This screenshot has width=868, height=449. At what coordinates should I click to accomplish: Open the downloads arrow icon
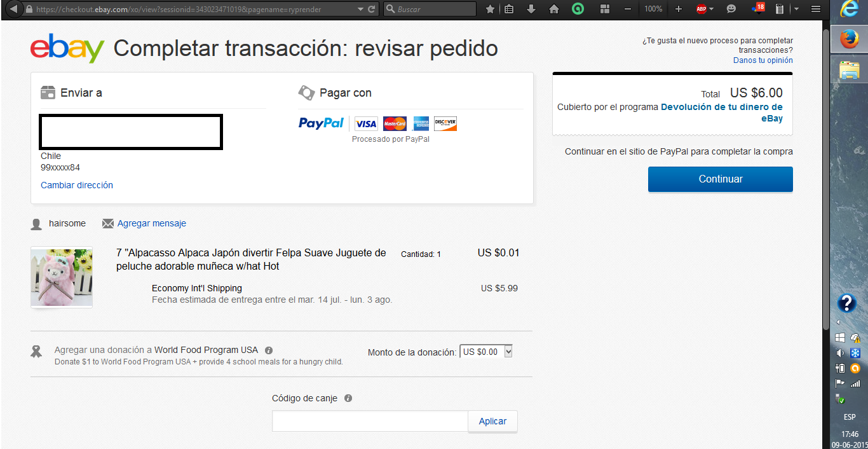(531, 9)
